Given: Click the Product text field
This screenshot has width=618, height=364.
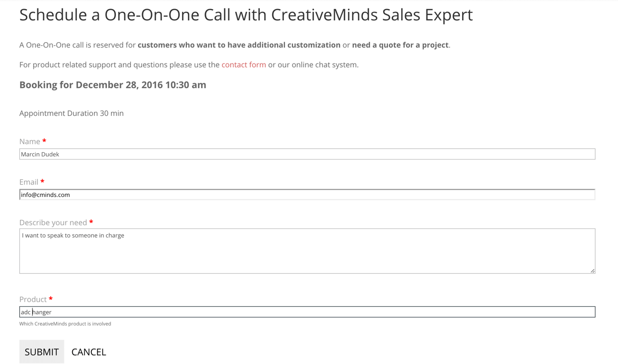Looking at the screenshot, I should pos(307,312).
